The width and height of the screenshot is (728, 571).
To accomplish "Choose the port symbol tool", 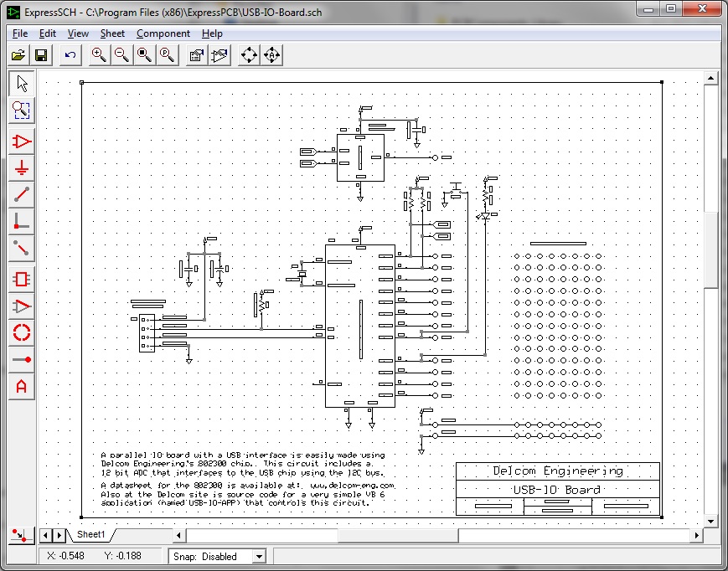I will (x=21, y=304).
